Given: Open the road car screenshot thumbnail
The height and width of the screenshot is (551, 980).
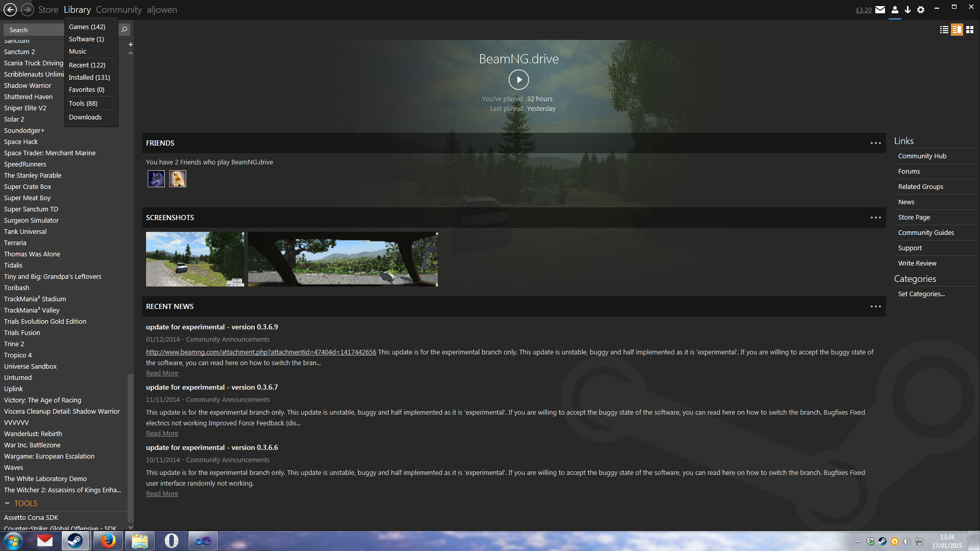Looking at the screenshot, I should pos(195,259).
